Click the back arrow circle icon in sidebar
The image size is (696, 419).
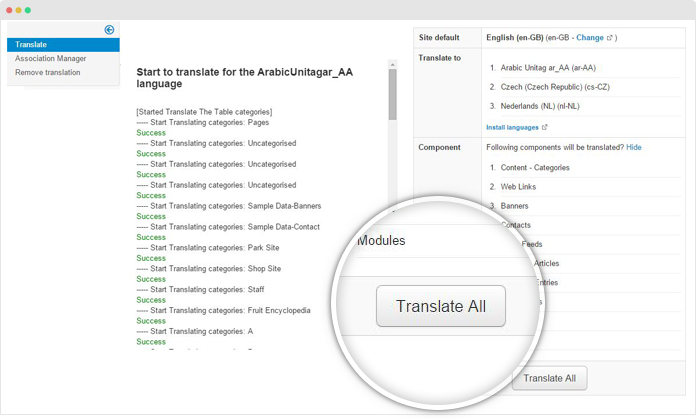[109, 30]
